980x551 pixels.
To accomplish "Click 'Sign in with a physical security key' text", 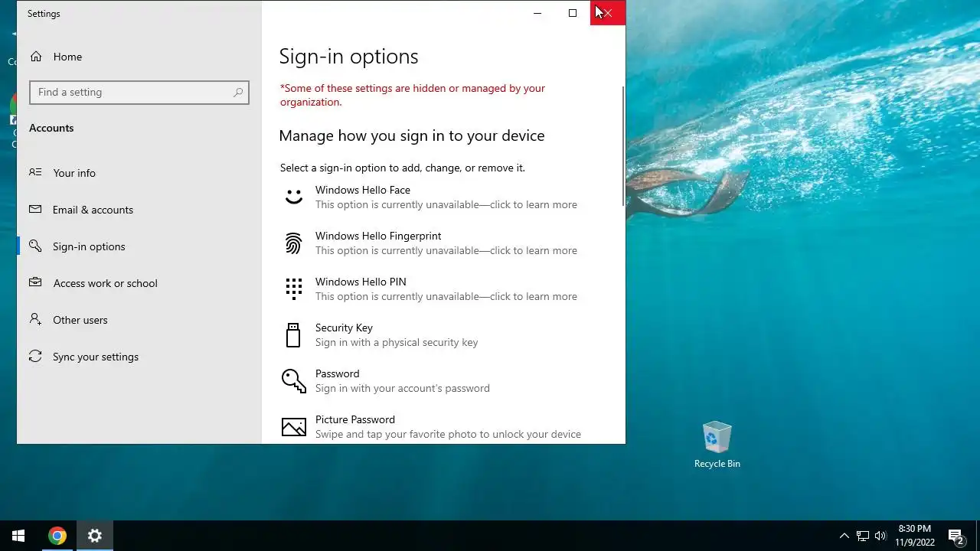I will point(397,342).
